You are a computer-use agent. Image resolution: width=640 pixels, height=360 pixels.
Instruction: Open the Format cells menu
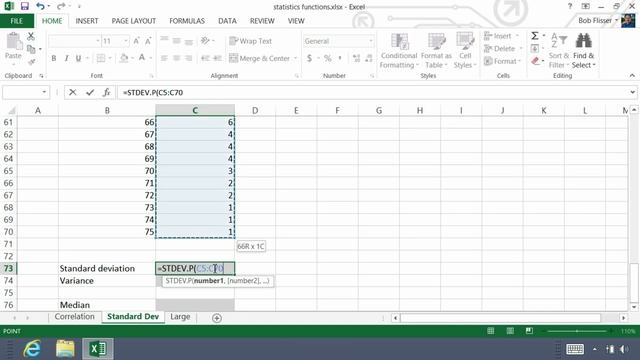(x=502, y=61)
